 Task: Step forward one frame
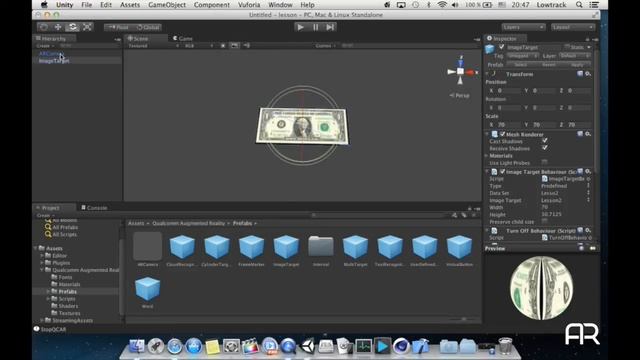[330, 27]
